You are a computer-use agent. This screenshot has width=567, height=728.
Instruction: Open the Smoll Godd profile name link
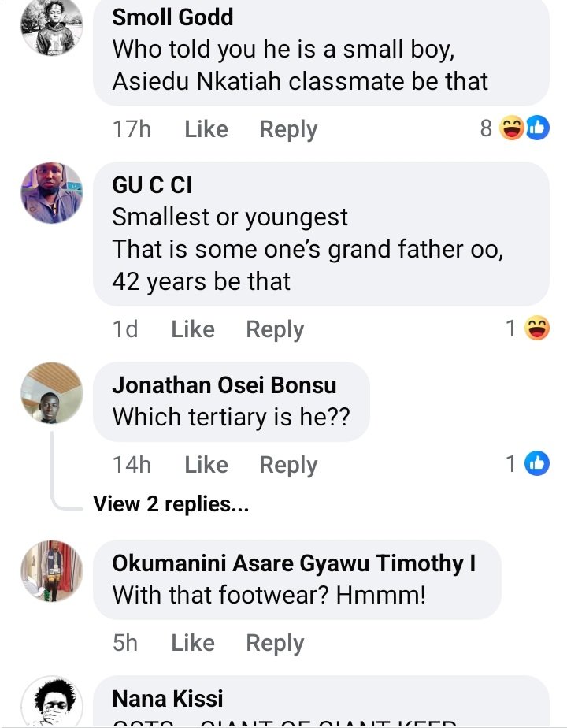pos(173,17)
